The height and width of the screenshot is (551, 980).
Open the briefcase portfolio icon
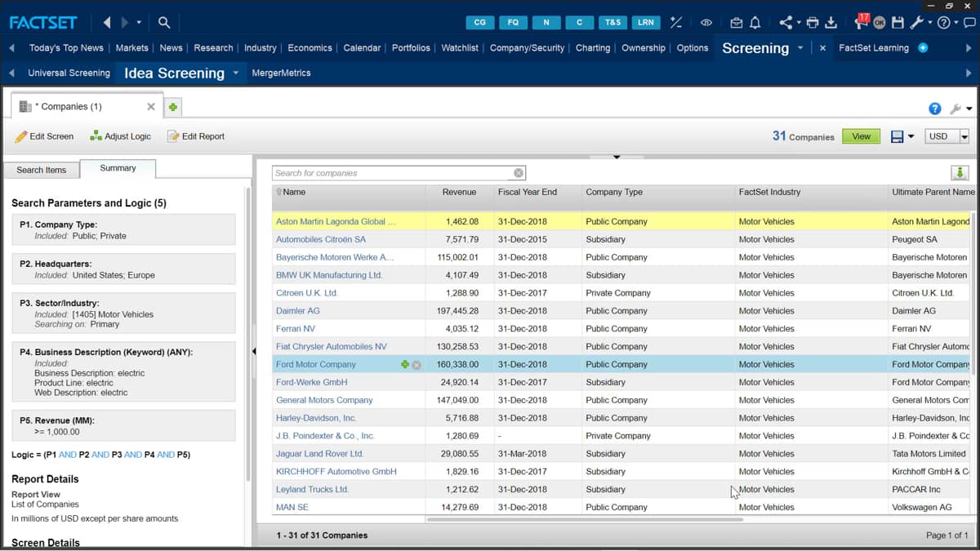tap(737, 23)
